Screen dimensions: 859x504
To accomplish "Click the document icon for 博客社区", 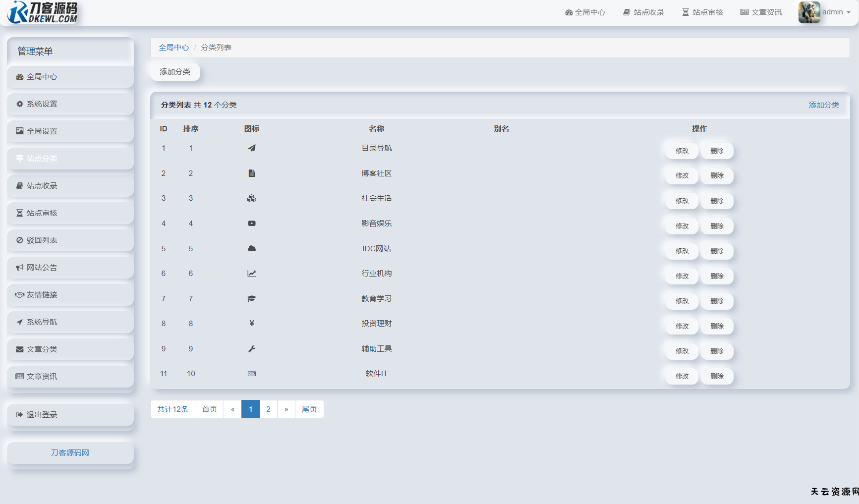I will click(x=252, y=173).
